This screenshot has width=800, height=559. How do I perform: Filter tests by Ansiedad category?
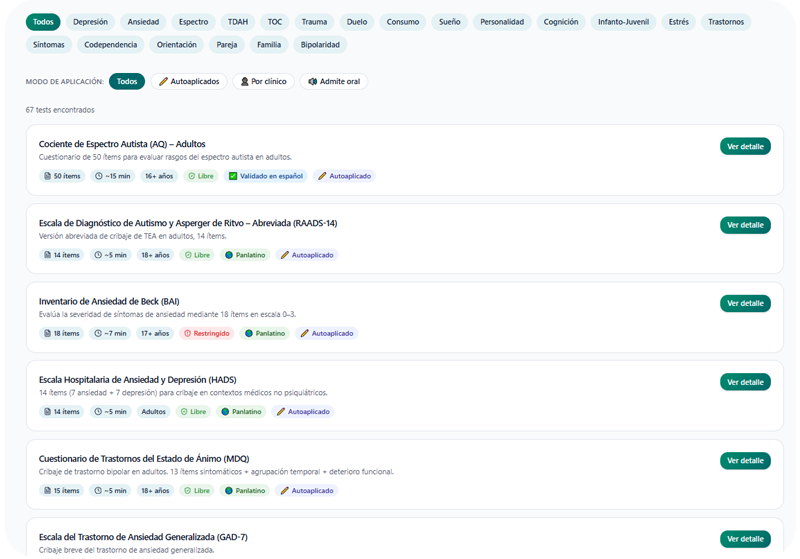143,22
